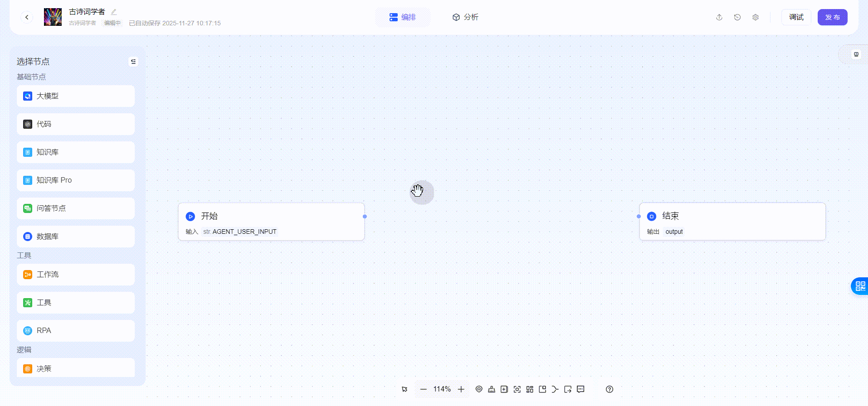Click the export upload arrow icon
Image resolution: width=868 pixels, height=406 pixels.
719,17
